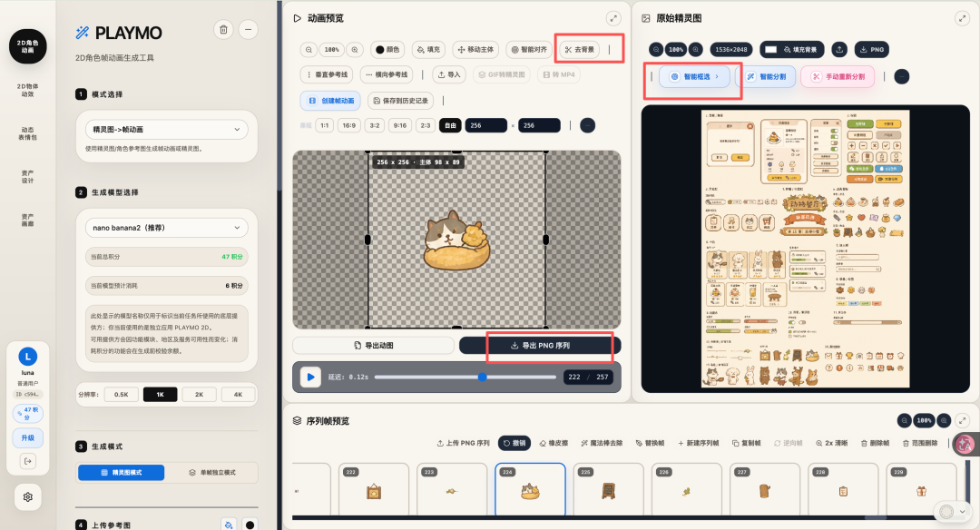Open the 动态表情包 sidebar section
The width and height of the screenshot is (980, 530).
tap(27, 133)
